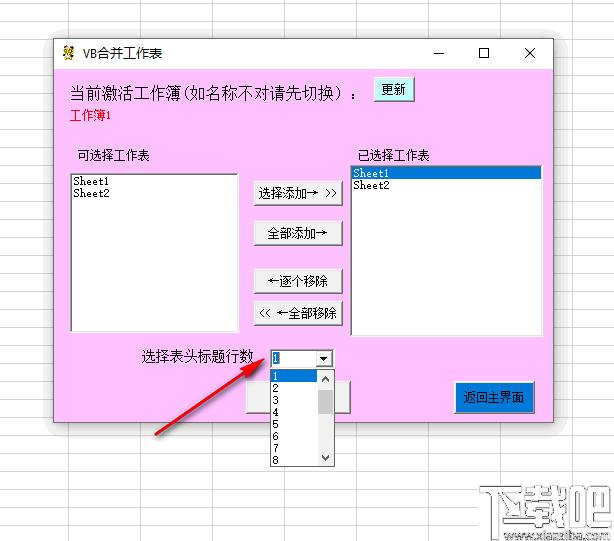The width and height of the screenshot is (614, 541).
Task: Click the red 工作簿1 workbook name
Action: pos(90,115)
